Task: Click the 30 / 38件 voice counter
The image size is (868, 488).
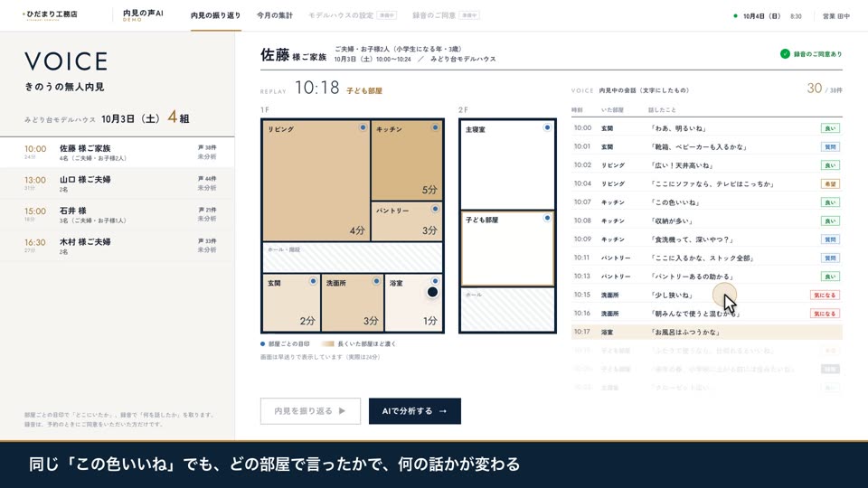Action: 825,89
